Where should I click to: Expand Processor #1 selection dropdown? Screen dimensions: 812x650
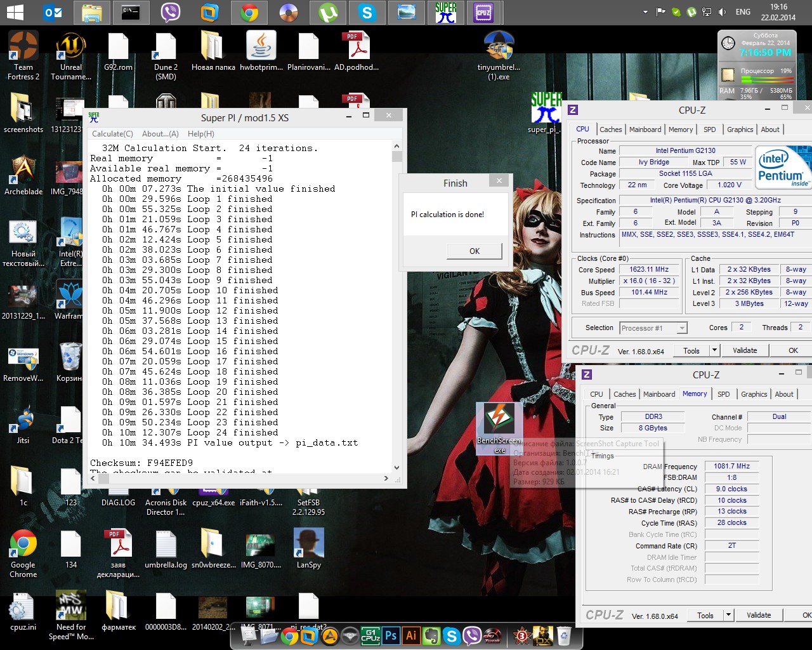pyautogui.click(x=682, y=328)
